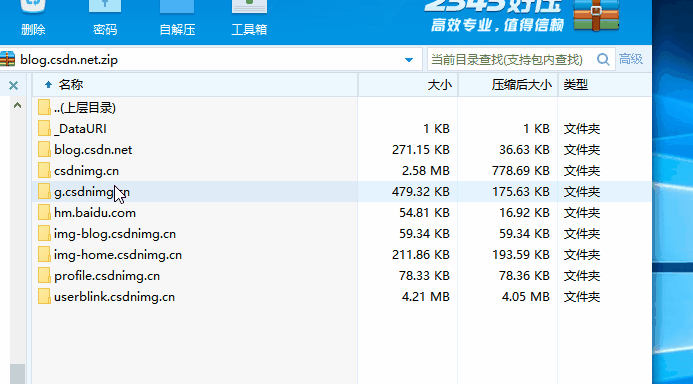Click the 778.69 KB compressed size
Viewport: 693px width, 384px height.
(x=521, y=171)
